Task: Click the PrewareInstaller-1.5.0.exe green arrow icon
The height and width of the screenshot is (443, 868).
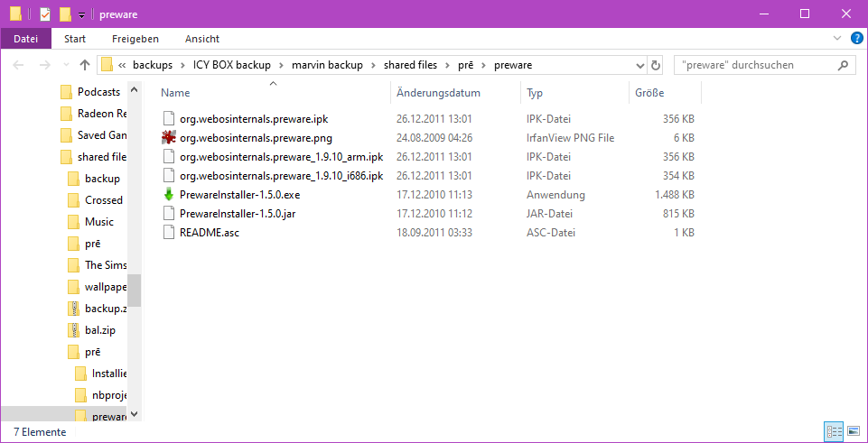Action: point(168,195)
